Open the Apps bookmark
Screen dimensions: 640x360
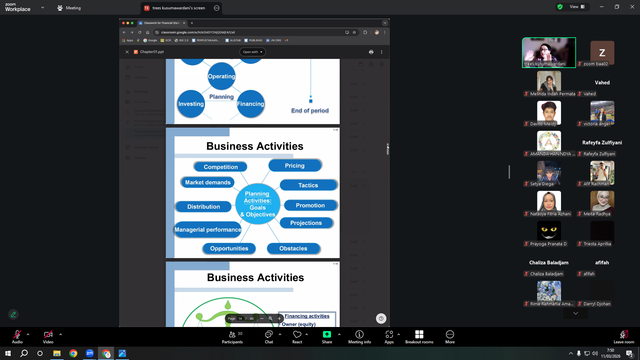point(128,40)
